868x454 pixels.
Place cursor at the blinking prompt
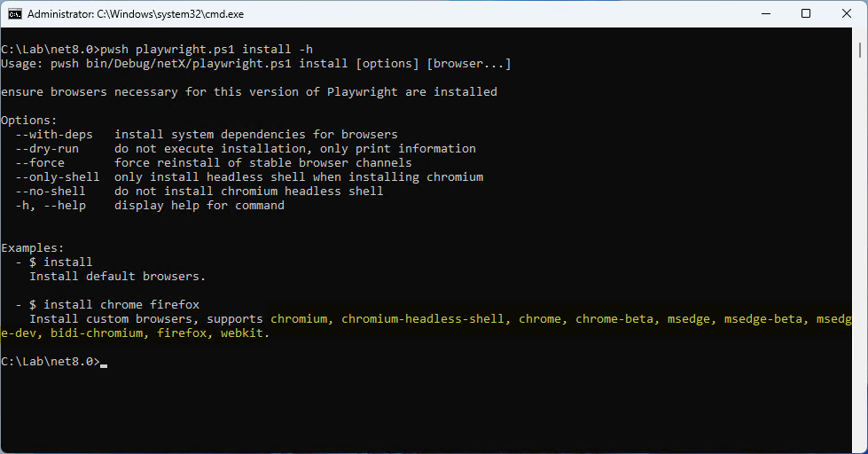click(104, 363)
